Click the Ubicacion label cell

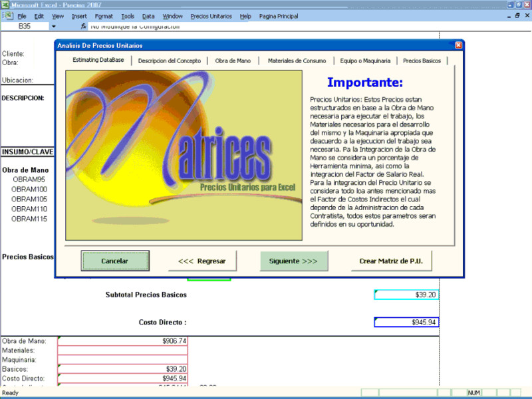point(18,80)
